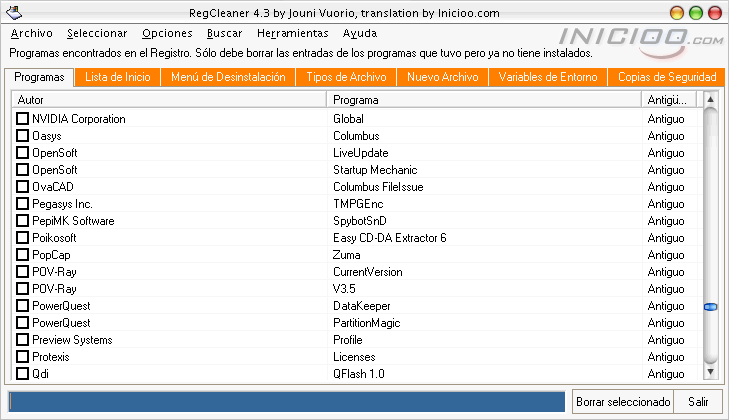Screen dimensions: 729x420
Task: Check the POV-Ray V3.5 checkbox
Action: pyautogui.click(x=22, y=288)
